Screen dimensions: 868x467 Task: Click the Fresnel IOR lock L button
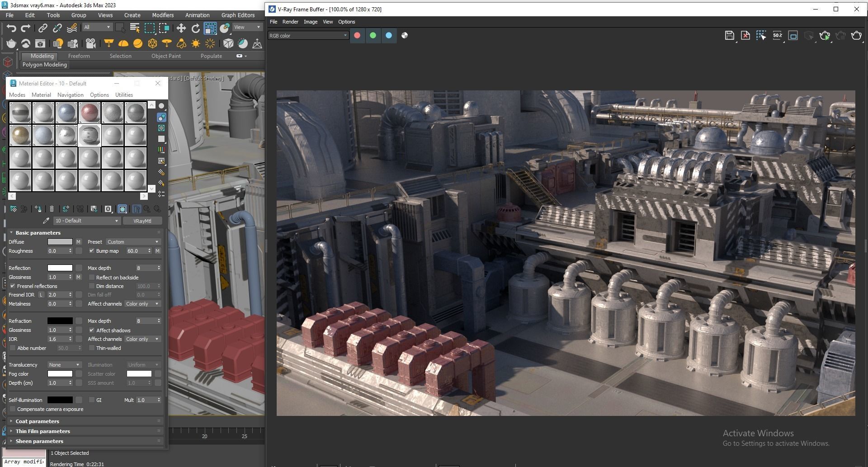click(41, 295)
